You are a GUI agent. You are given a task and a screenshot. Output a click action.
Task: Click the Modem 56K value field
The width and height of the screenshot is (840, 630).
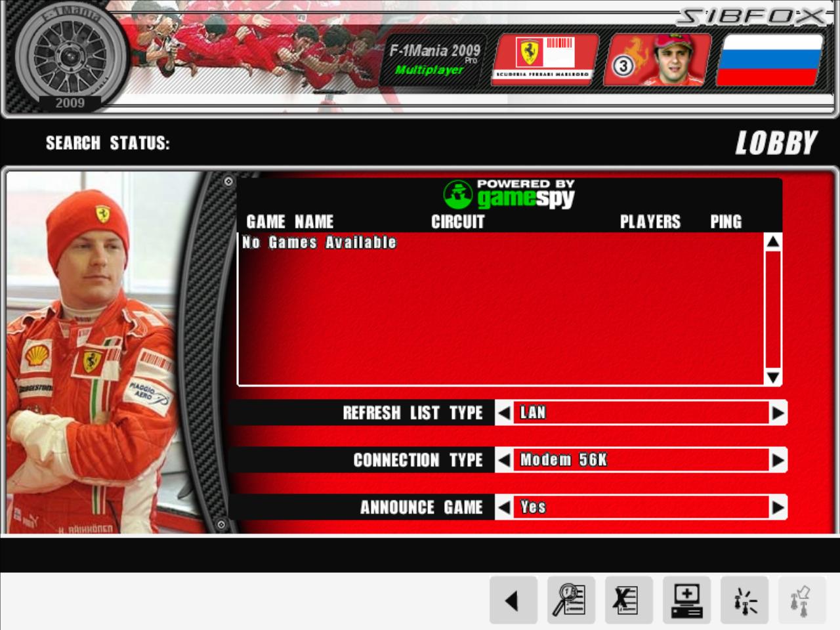(641, 460)
